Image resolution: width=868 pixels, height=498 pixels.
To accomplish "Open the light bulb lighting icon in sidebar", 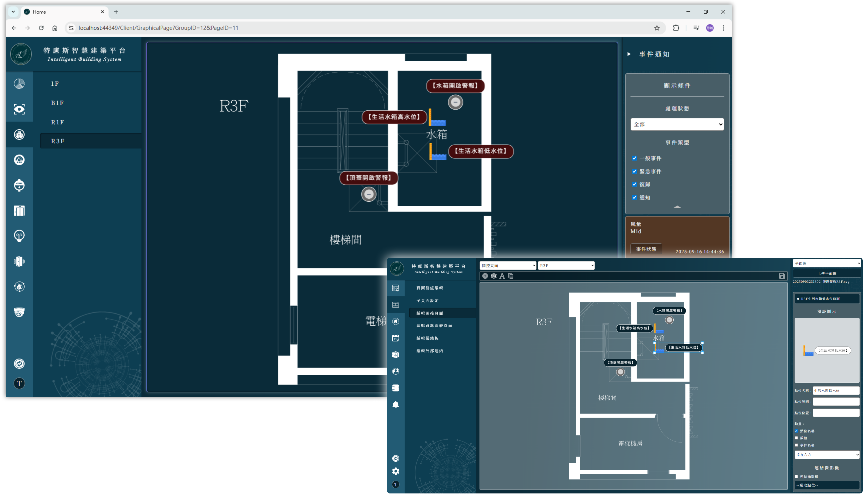I will click(19, 236).
